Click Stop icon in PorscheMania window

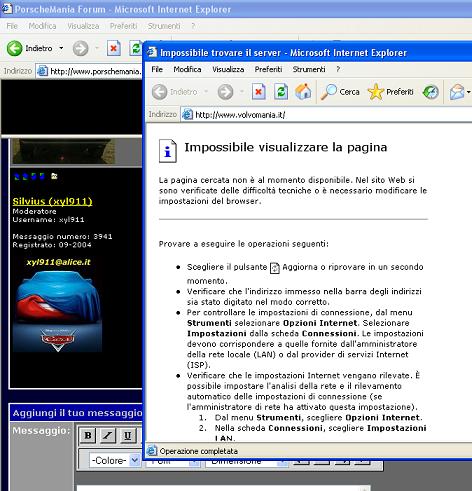(113, 49)
